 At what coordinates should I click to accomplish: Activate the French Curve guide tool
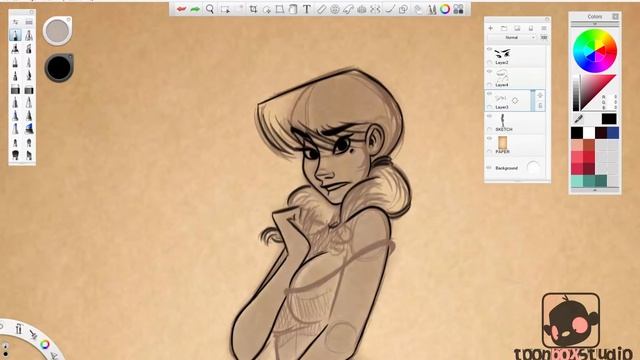(x=348, y=9)
